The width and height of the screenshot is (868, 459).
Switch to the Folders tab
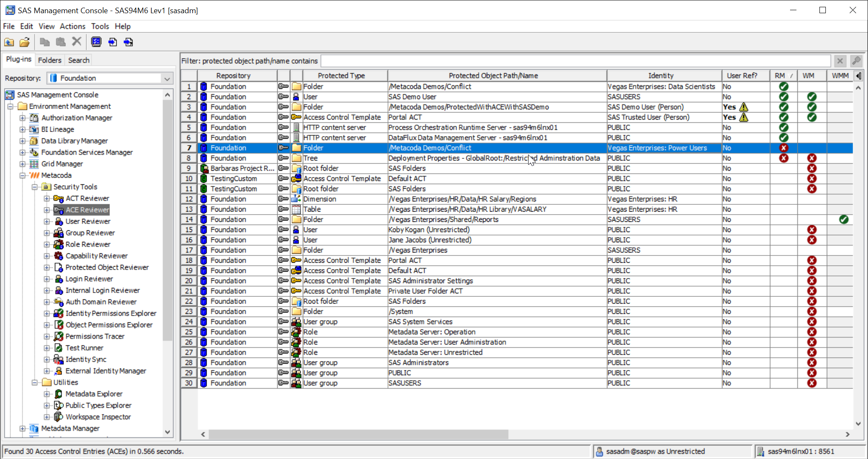pos(49,60)
